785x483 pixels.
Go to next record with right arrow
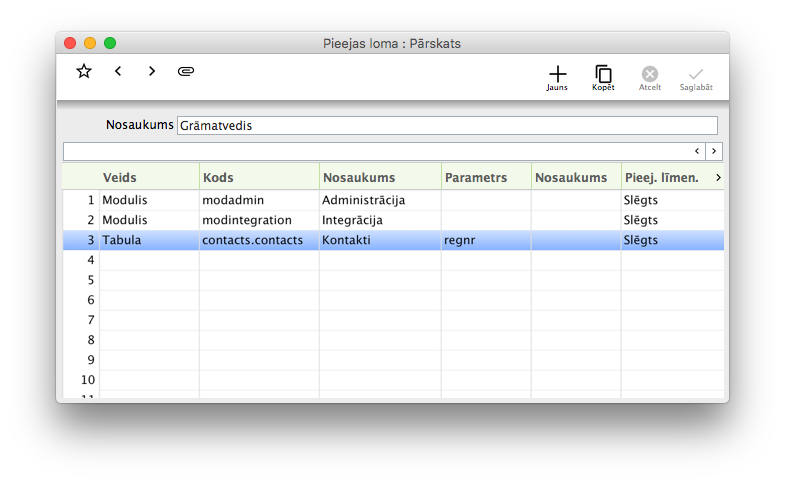point(152,71)
